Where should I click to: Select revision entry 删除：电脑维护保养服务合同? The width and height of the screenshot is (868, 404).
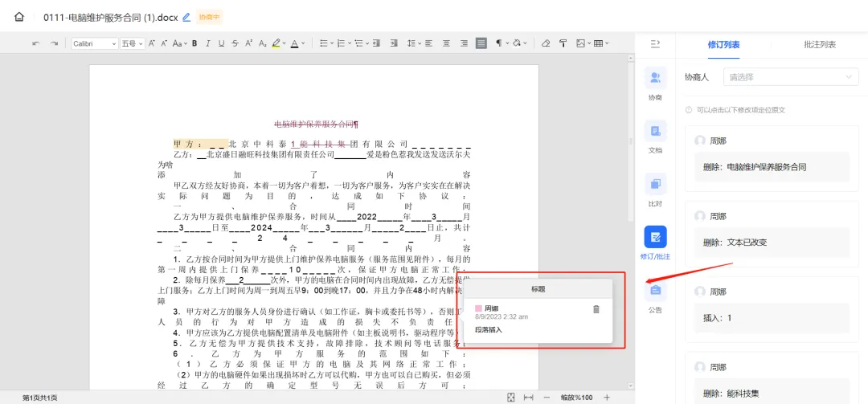tap(769, 167)
